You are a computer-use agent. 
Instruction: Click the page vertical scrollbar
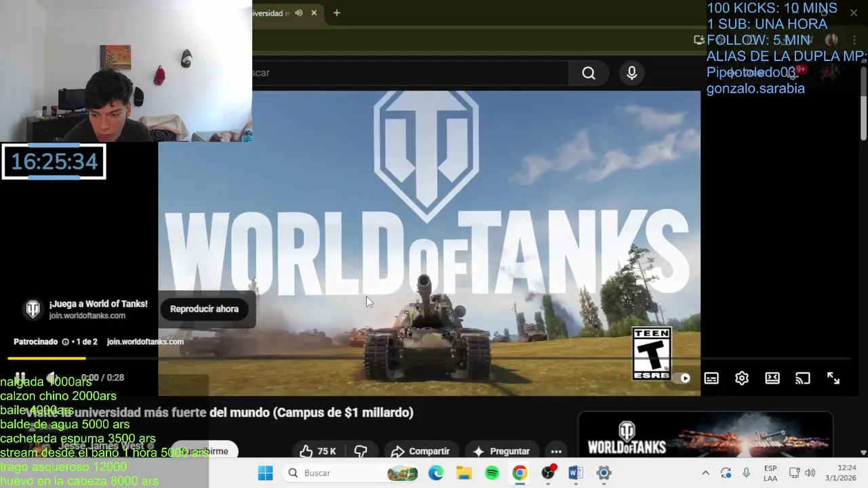point(863,103)
